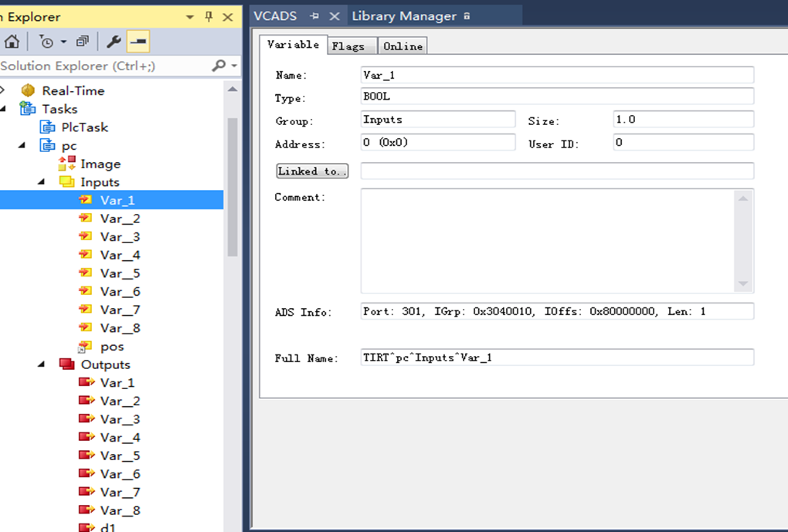Open the Library Manager tab

[x=404, y=16]
